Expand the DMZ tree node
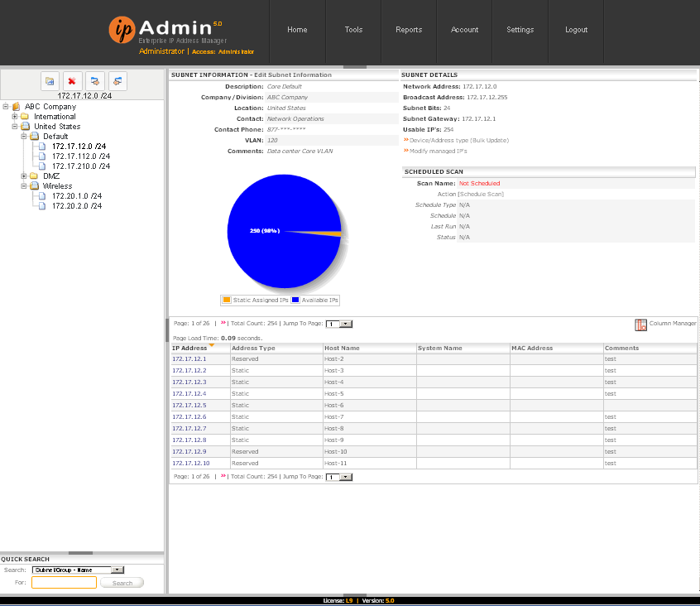 coord(24,176)
